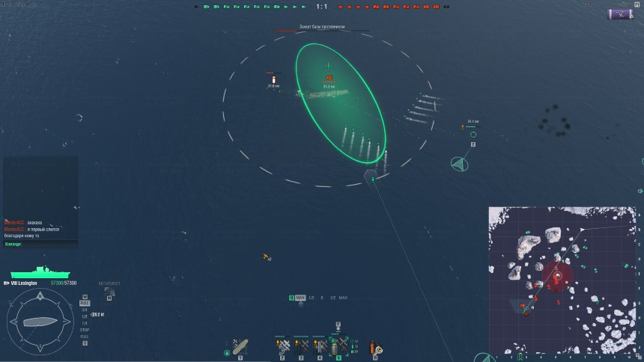
Task: Click the VIII Lexington ship name label
Action: [x=24, y=283]
